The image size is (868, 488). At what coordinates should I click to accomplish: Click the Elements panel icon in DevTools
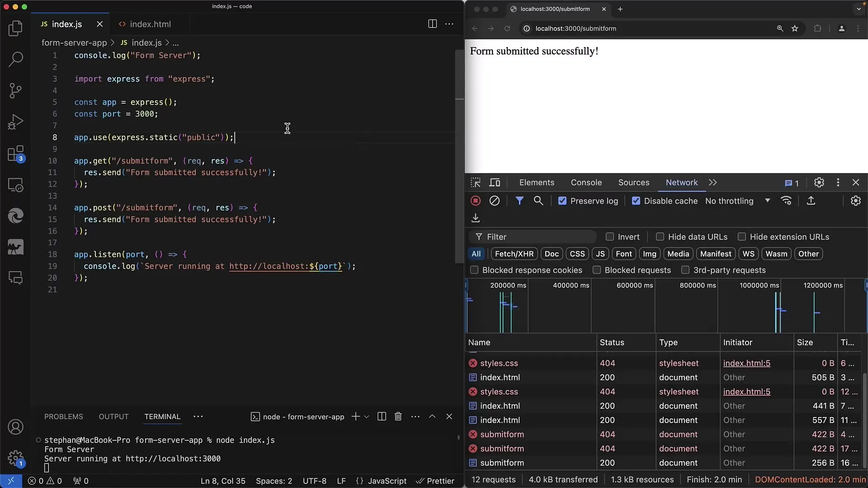[536, 183]
